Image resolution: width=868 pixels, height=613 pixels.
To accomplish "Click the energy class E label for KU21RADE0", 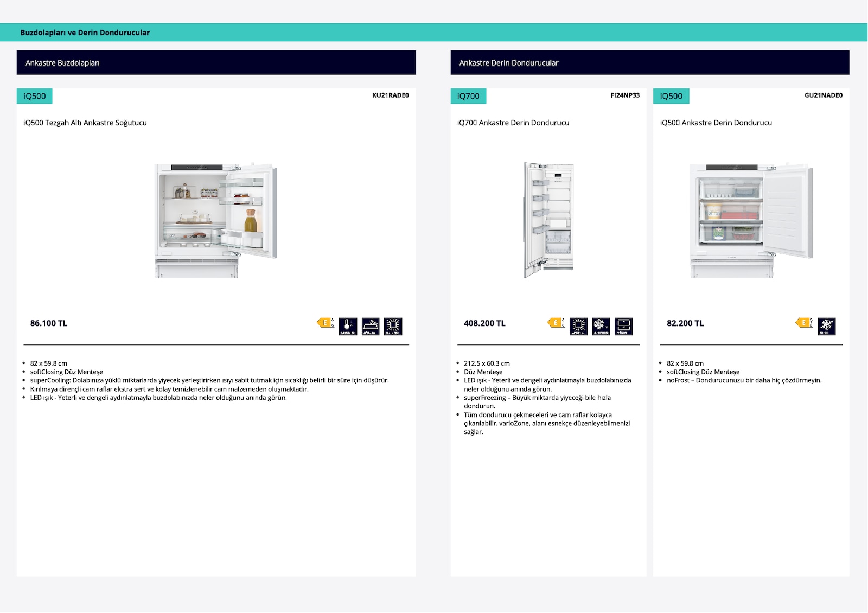I will pyautogui.click(x=325, y=323).
